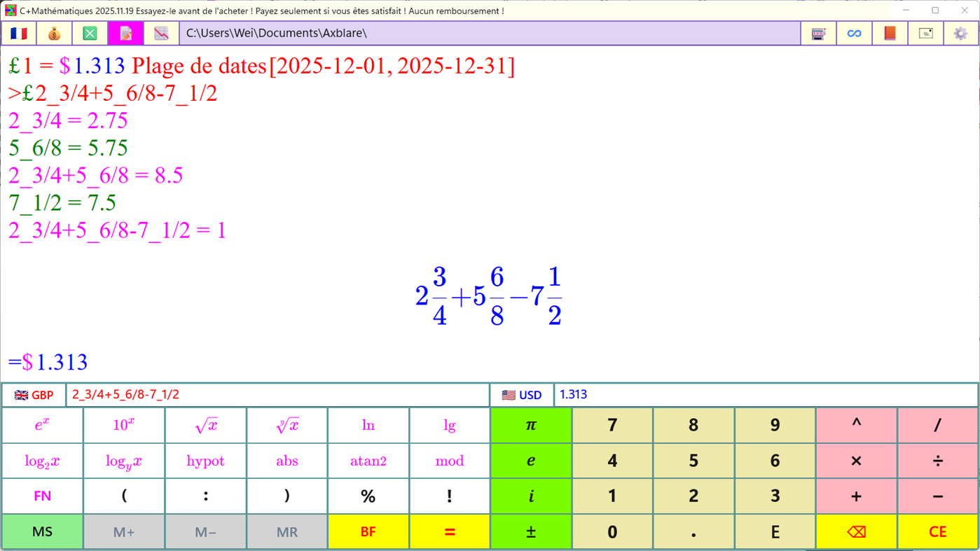Screen dimensions: 980x551
Task: Select the document editor icon highlighted in magenta
Action: 125,33
